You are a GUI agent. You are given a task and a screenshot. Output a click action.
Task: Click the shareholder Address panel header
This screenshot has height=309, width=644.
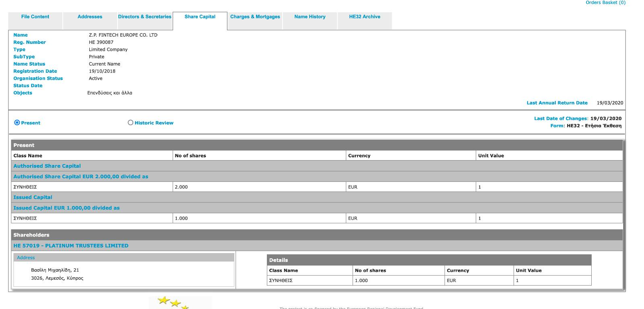26,258
